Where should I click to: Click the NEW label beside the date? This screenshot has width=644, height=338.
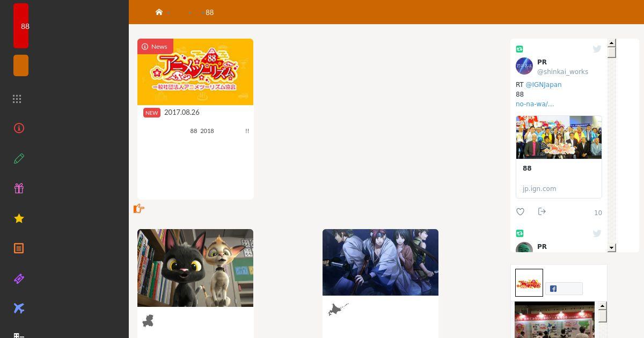pyautogui.click(x=152, y=113)
